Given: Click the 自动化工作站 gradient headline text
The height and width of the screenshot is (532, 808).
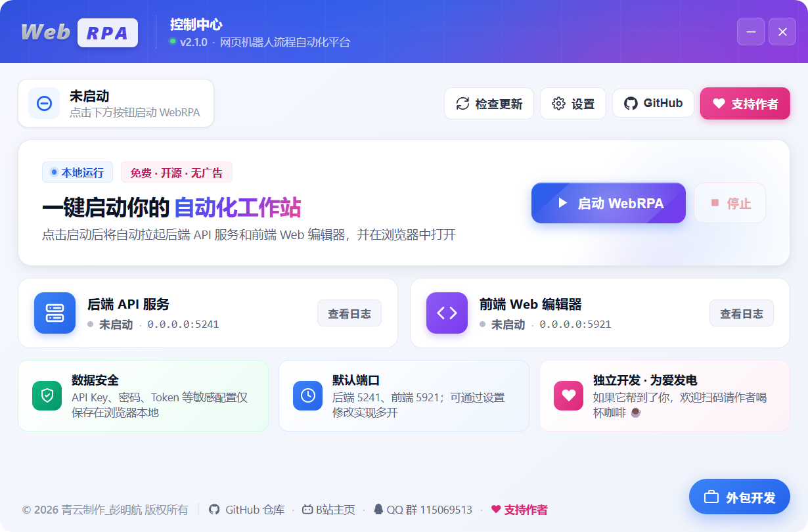Looking at the screenshot, I should [x=238, y=208].
